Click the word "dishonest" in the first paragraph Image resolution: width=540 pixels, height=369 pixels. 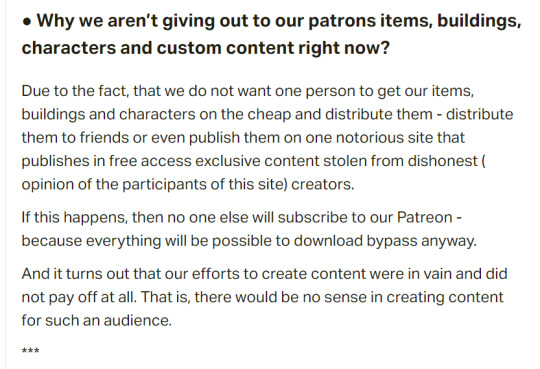tap(443, 161)
